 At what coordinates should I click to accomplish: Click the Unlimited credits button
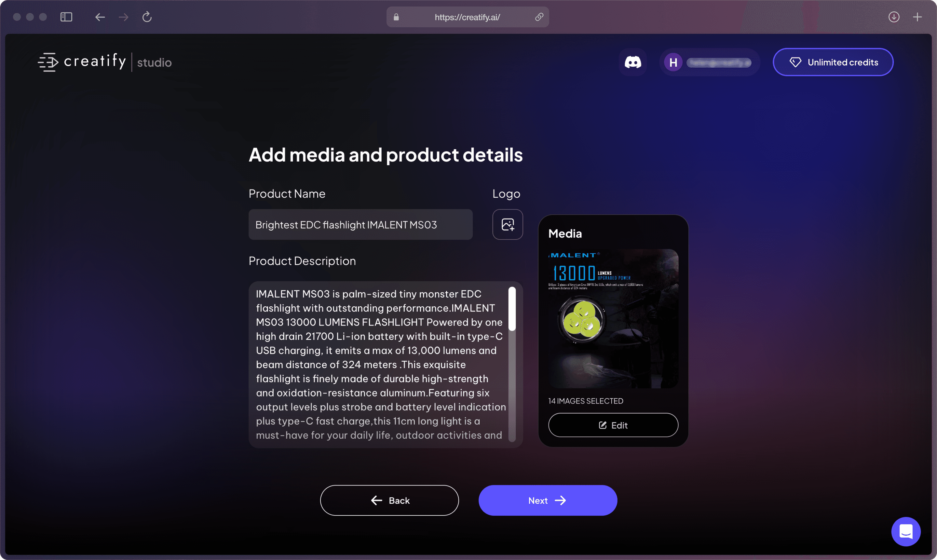(833, 62)
